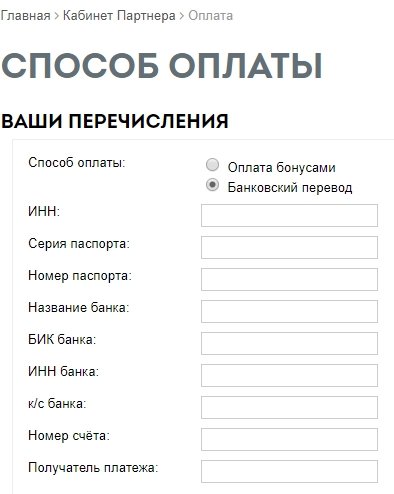
Task: Focus the Номер счёта input field
Action: [289, 439]
